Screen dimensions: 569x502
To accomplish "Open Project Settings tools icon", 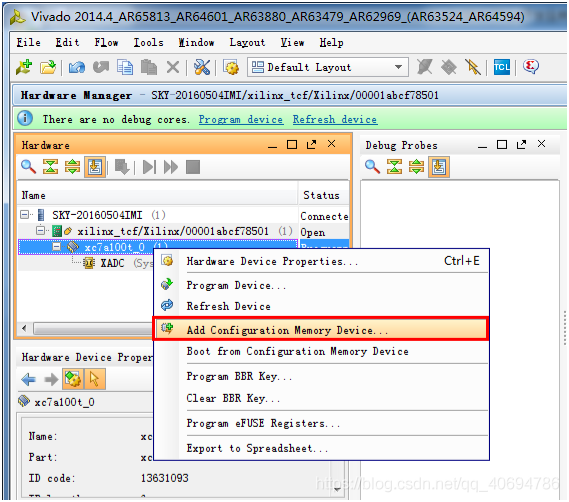I will point(202,67).
